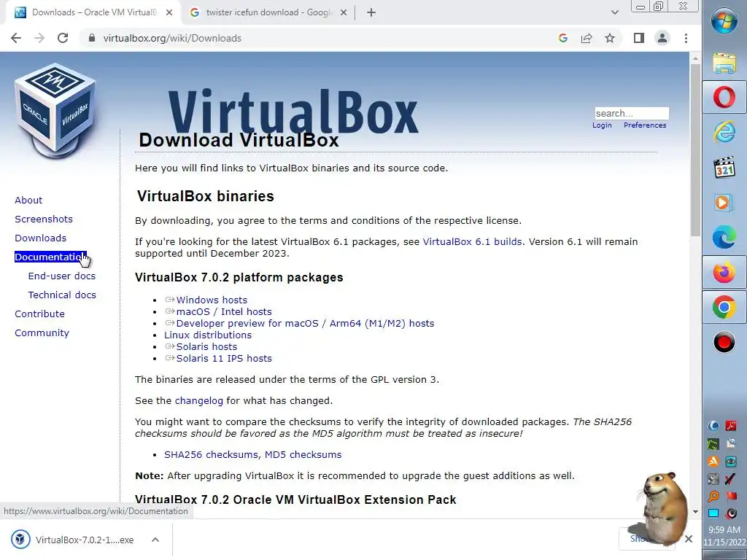Go back to the previous page
Screen dimensions: 747x560
click(16, 38)
